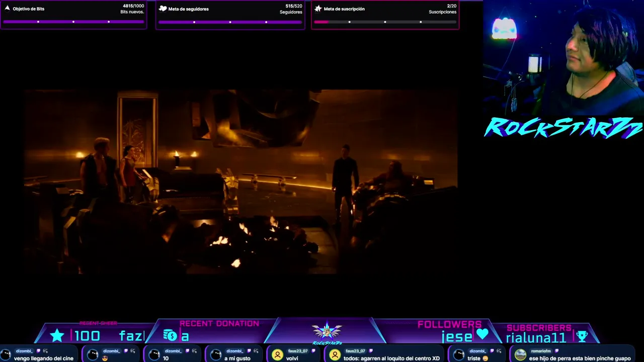Click the username "romariofm"
Image resolution: width=644 pixels, height=362 pixels.
(541, 351)
